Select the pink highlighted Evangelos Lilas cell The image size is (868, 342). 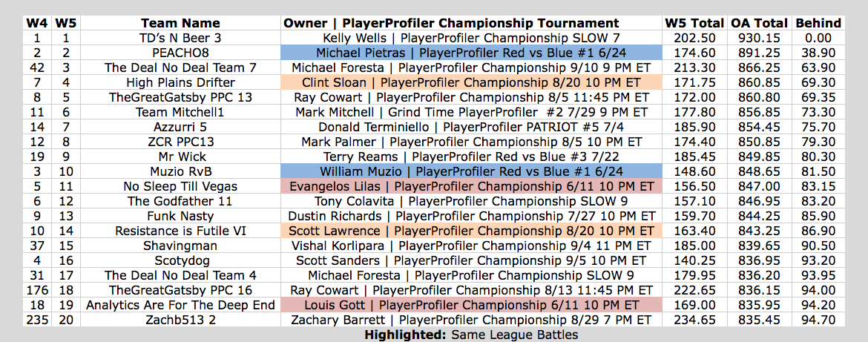(472, 186)
